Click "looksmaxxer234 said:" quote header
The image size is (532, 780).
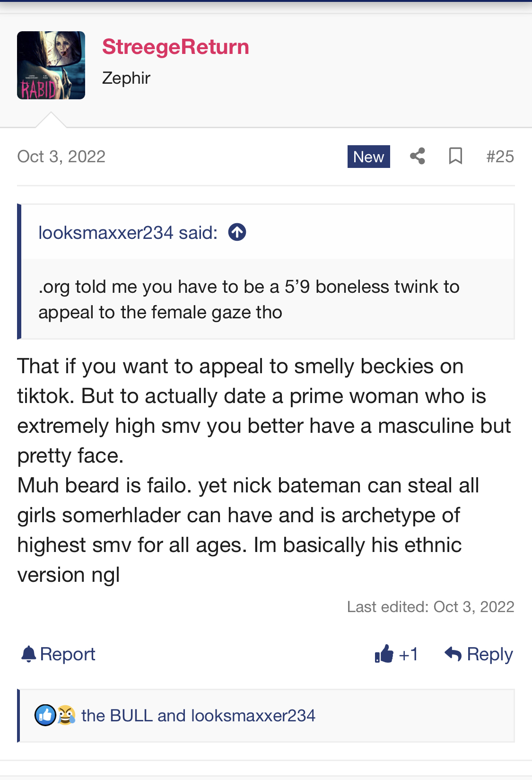pyautogui.click(x=128, y=233)
